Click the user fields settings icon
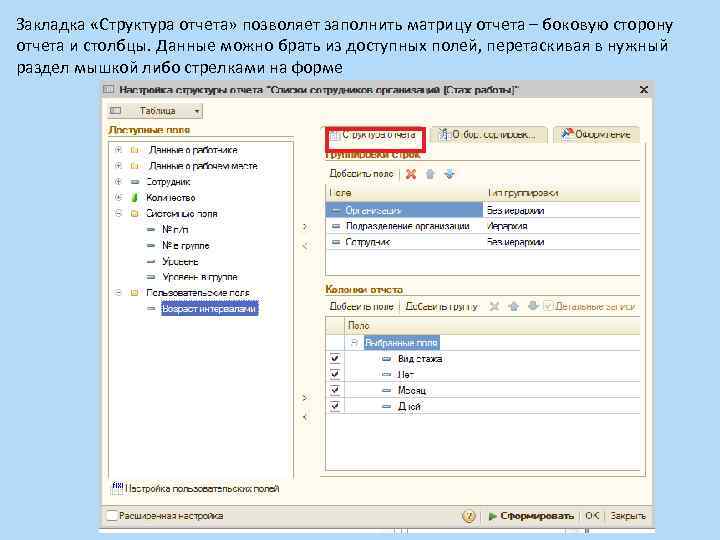This screenshot has width=720, height=540. tap(117, 487)
